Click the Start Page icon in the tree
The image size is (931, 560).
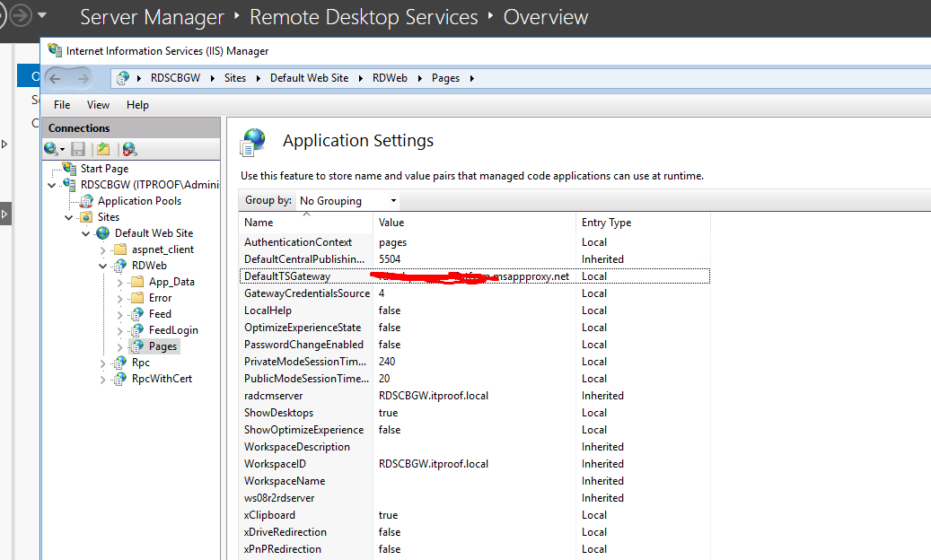point(69,169)
